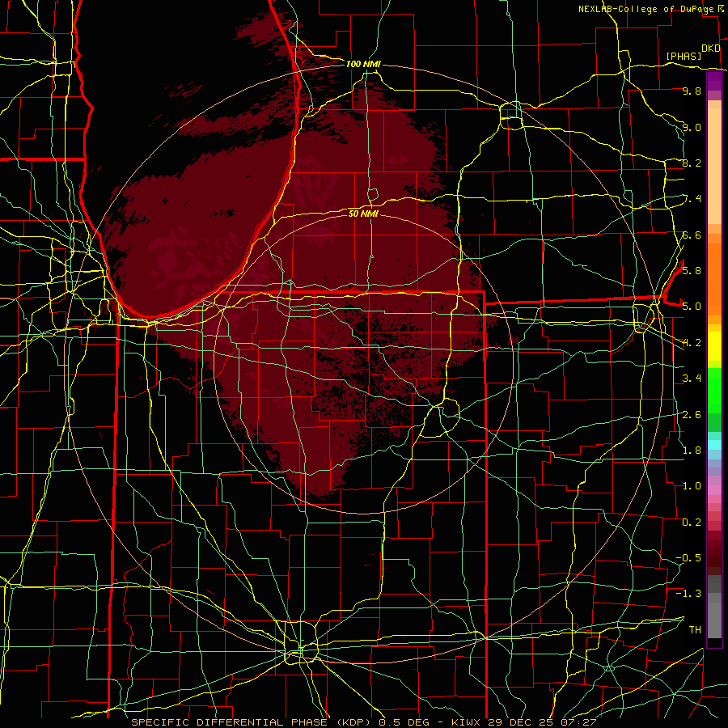Click the KIWX station identifier in the caption

pos(465,722)
